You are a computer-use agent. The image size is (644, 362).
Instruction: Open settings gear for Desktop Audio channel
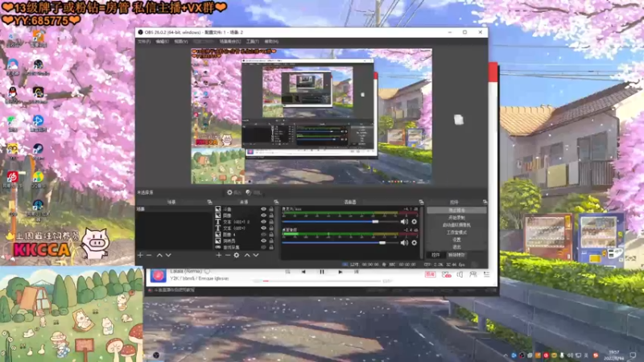pos(414,243)
